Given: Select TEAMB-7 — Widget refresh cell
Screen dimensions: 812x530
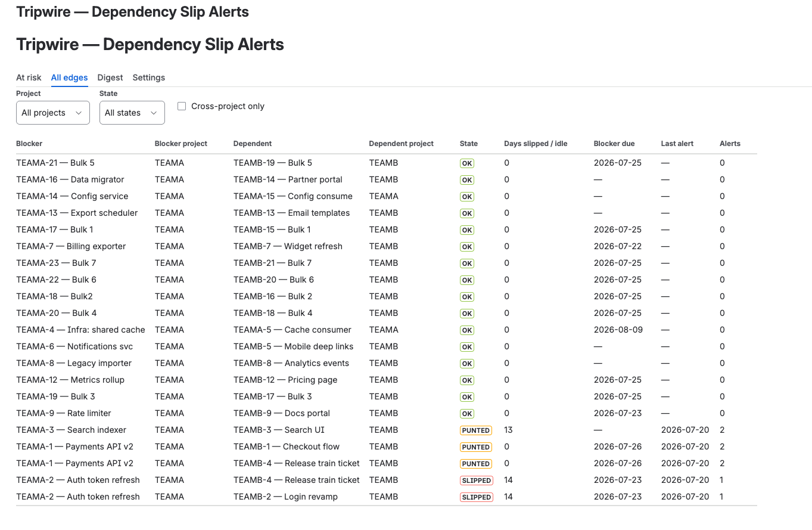Looking at the screenshot, I should coord(288,246).
